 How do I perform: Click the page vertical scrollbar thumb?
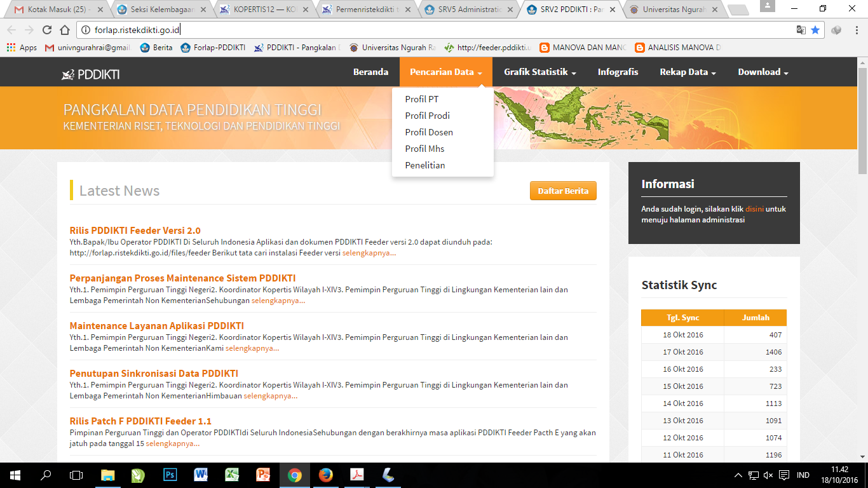point(862,121)
